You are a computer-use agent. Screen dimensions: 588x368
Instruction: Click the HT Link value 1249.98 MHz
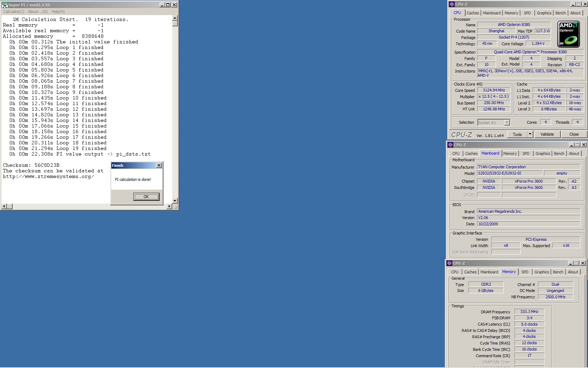(x=494, y=109)
